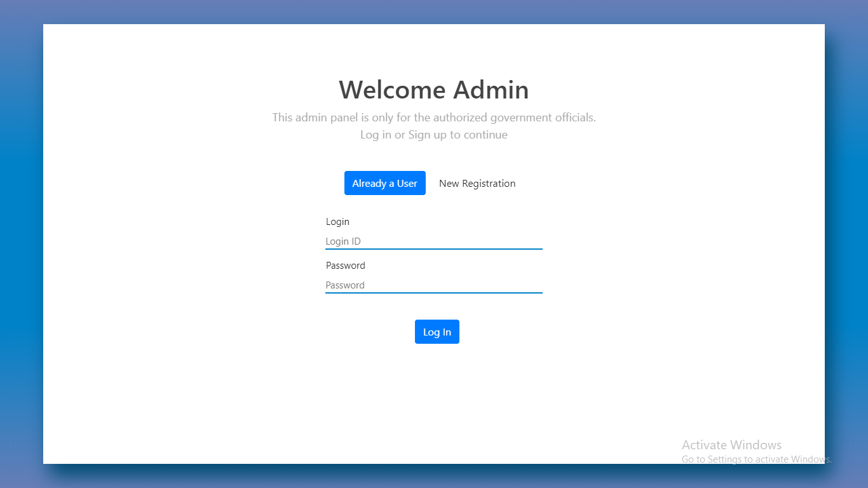Click the Password field label

coord(346,265)
